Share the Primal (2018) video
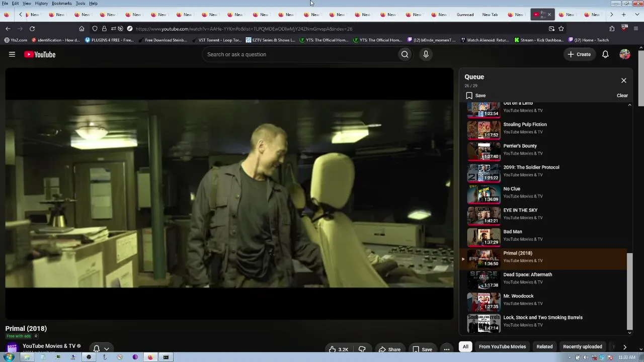Screen dimensions: 644x362 pyautogui.click(x=389, y=349)
